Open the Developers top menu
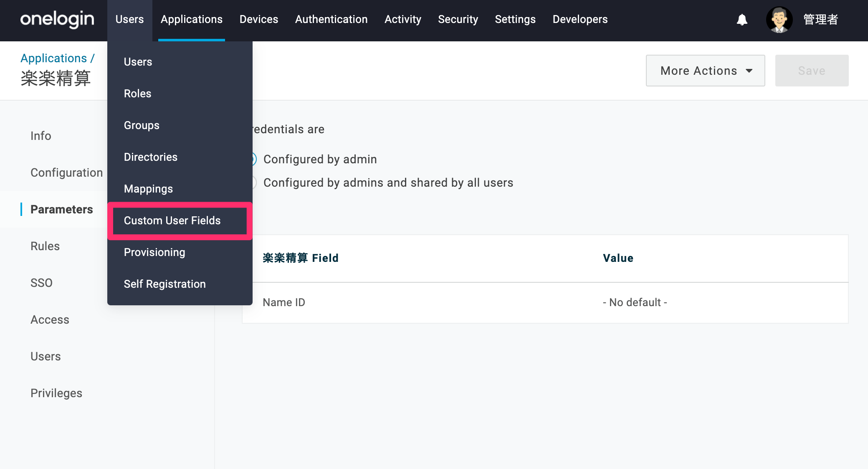 (580, 20)
